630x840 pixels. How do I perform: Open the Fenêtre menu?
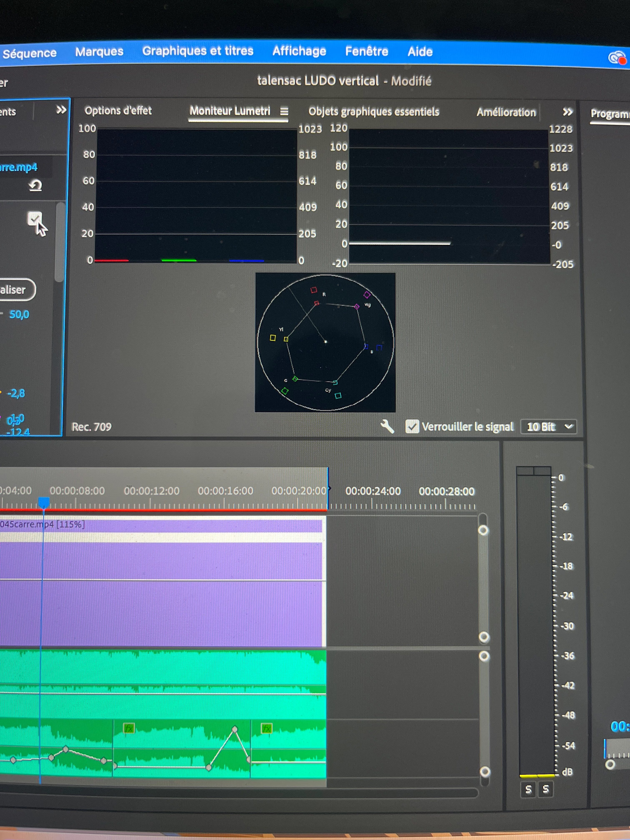coord(366,51)
